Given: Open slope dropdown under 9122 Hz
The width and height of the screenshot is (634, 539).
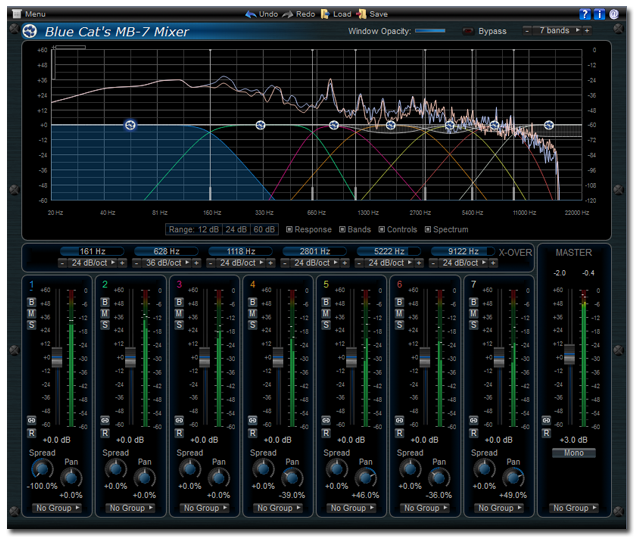Looking at the screenshot, I should pyautogui.click(x=463, y=263).
